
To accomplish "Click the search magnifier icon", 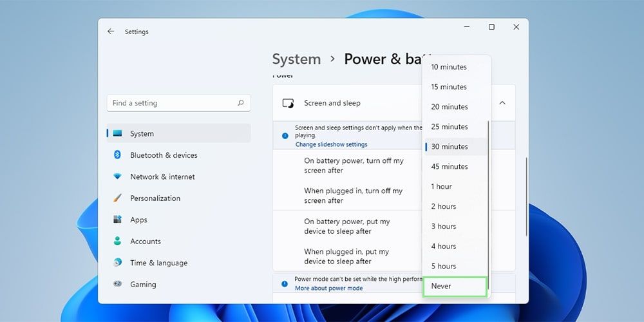I will coord(241,103).
